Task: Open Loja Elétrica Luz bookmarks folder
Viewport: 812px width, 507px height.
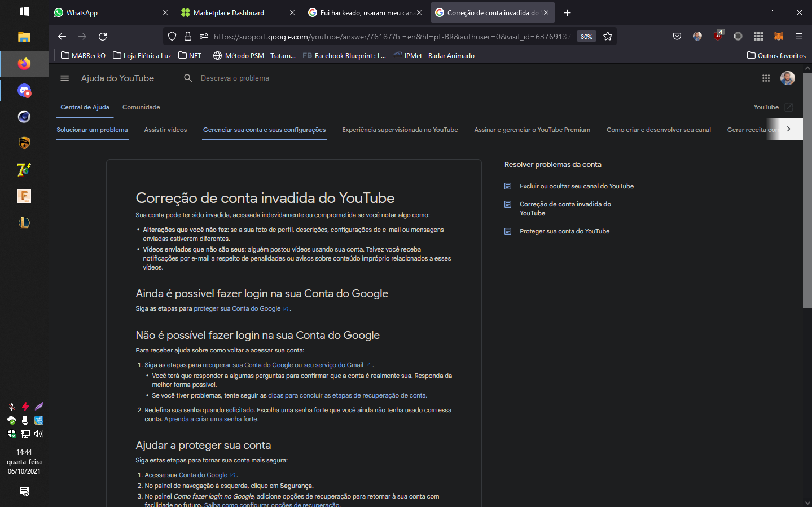Action: click(x=142, y=56)
